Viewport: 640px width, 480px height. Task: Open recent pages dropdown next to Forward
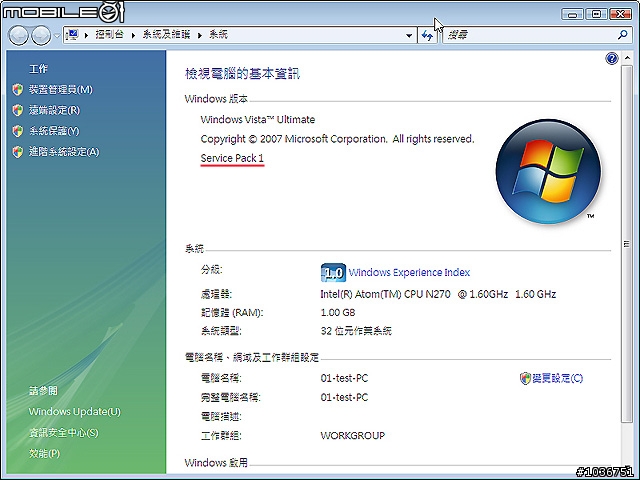[x=57, y=36]
